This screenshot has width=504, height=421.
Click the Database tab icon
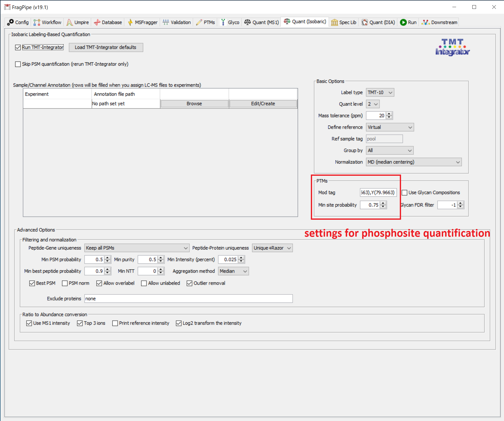point(97,22)
